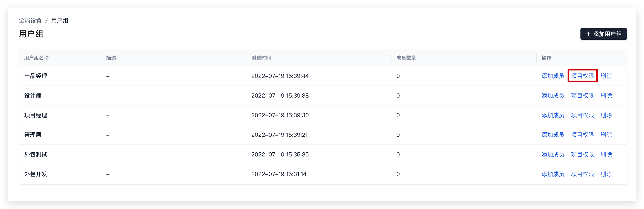Click 删除 for 设计师
This screenshot has width=644, height=209.
[x=606, y=96]
